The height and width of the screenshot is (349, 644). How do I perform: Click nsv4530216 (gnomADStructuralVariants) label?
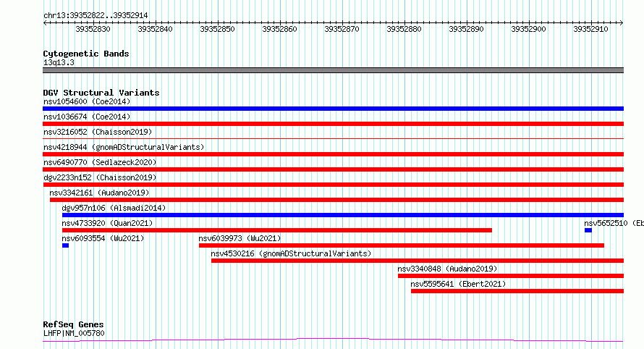[x=291, y=253]
